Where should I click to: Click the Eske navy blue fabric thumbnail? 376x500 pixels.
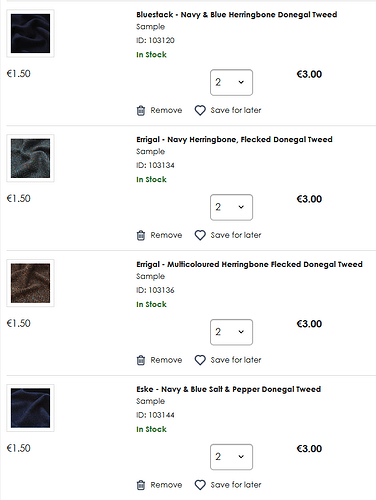coord(30,408)
